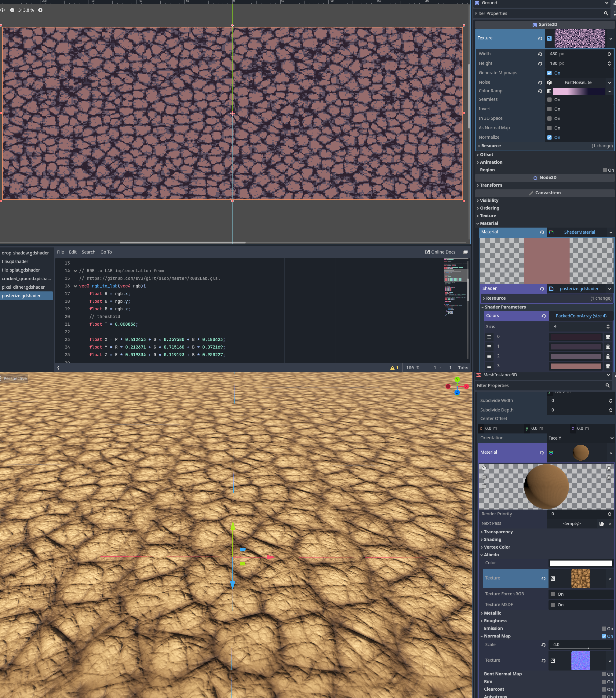
Task: Search with Filter Properties magnifier icon
Action: tap(606, 13)
